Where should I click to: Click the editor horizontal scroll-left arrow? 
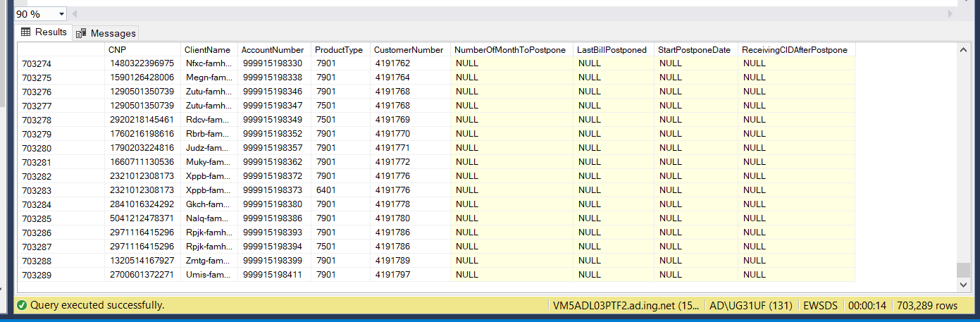[75, 14]
